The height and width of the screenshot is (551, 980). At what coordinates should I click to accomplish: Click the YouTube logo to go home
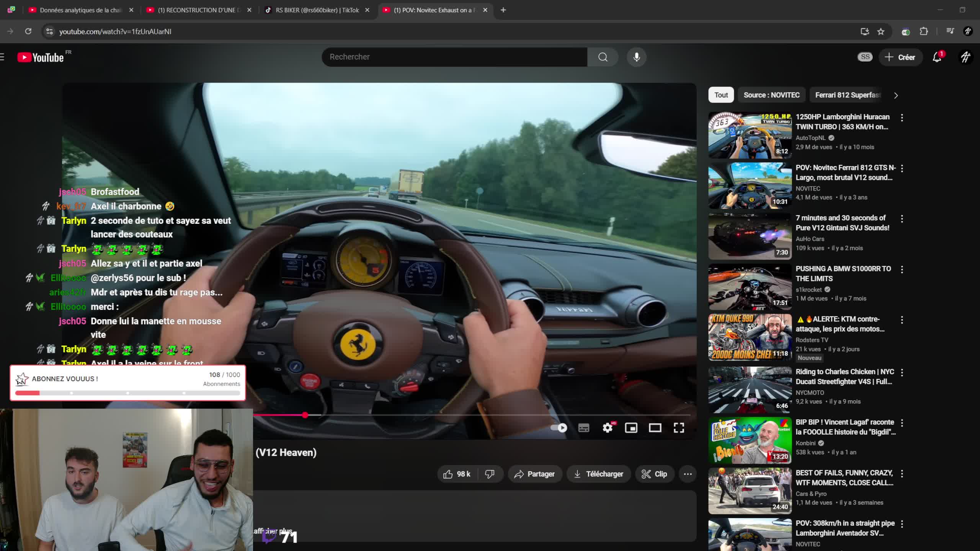click(41, 57)
